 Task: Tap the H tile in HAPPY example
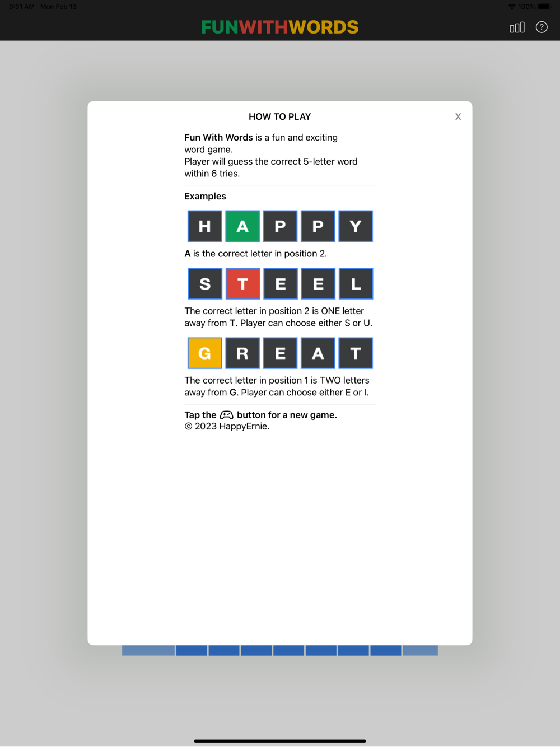click(x=205, y=226)
